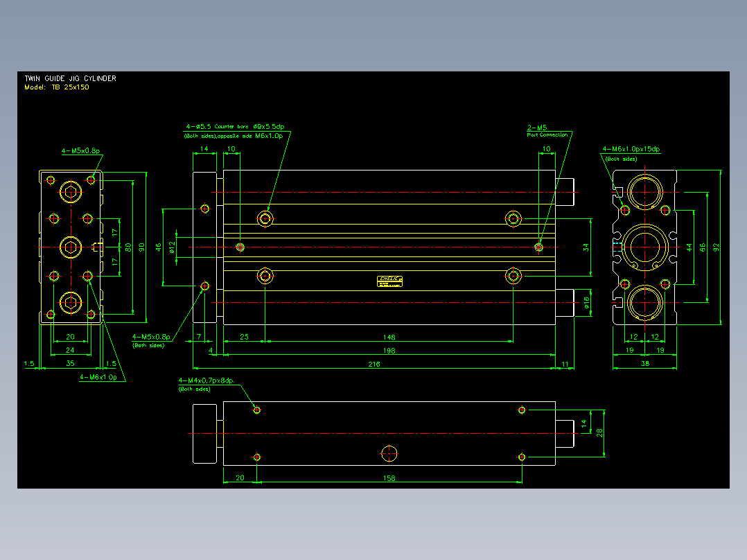Select the "25" dimension in the front view
Viewport: 747px width, 560px height.
(x=245, y=337)
